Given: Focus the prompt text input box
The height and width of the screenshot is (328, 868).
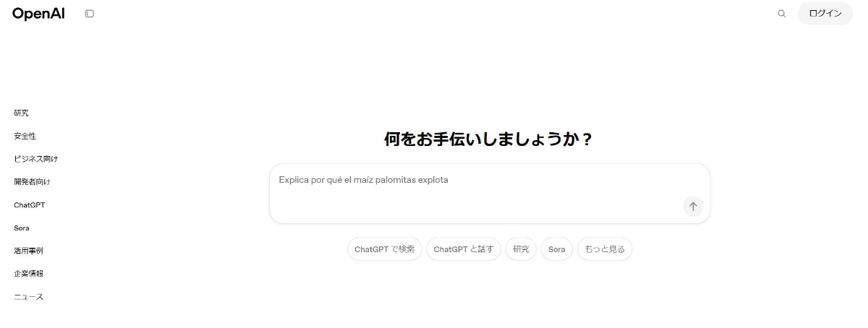Looking at the screenshot, I should [490, 194].
